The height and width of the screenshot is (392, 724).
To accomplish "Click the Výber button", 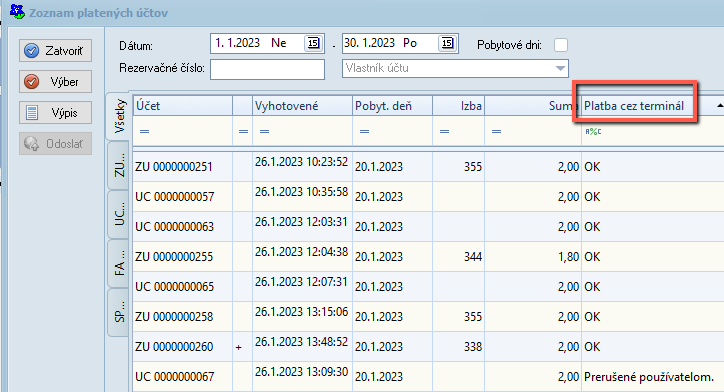I will click(55, 82).
